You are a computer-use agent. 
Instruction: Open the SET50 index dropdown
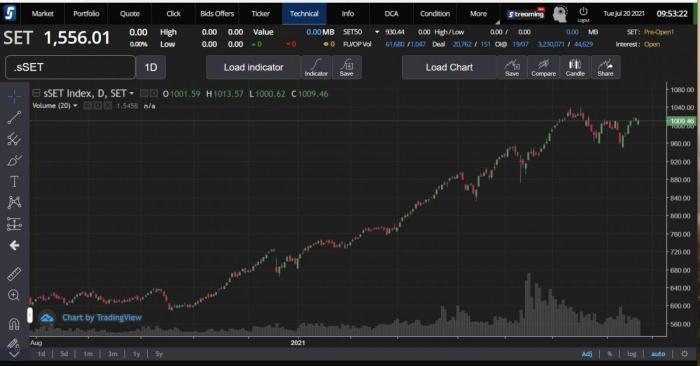(377, 32)
